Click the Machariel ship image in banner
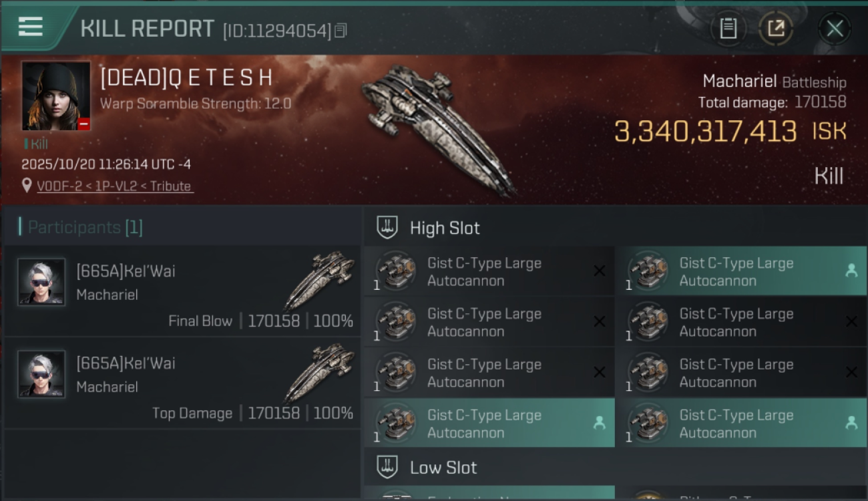 [437, 129]
